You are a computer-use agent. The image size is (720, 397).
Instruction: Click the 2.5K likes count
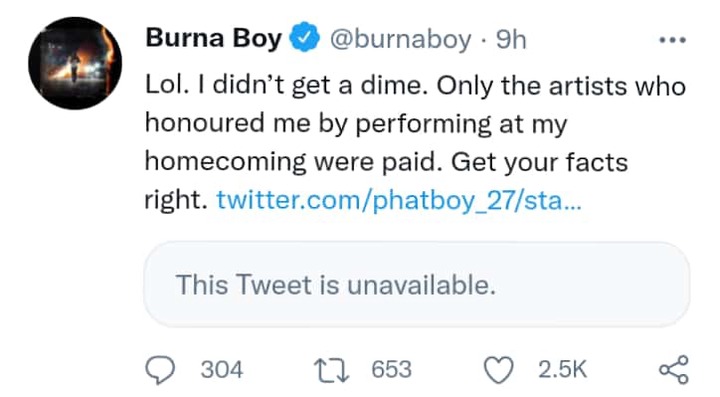click(562, 369)
